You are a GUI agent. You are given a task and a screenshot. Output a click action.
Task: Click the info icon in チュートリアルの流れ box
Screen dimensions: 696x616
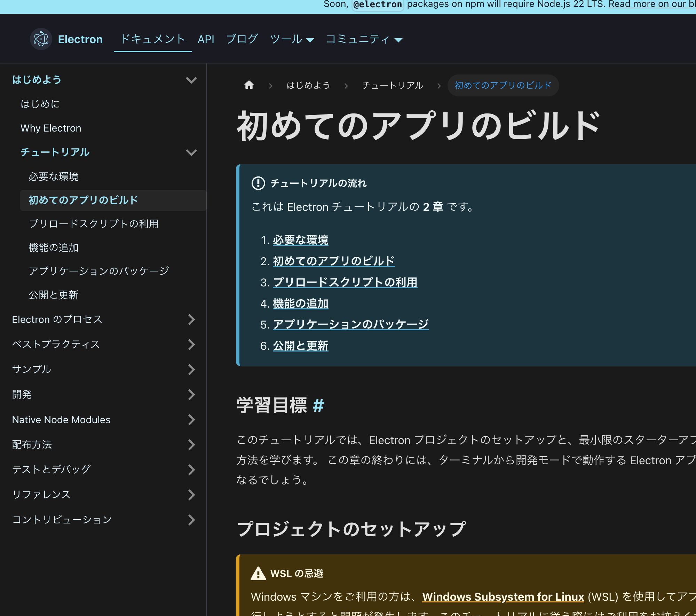258,183
